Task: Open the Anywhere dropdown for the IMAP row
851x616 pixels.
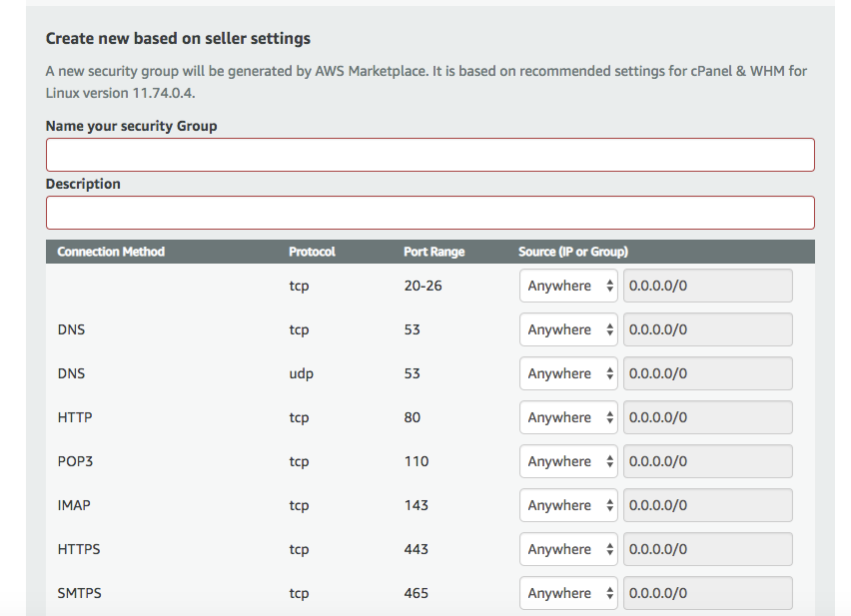Action: pyautogui.click(x=567, y=504)
